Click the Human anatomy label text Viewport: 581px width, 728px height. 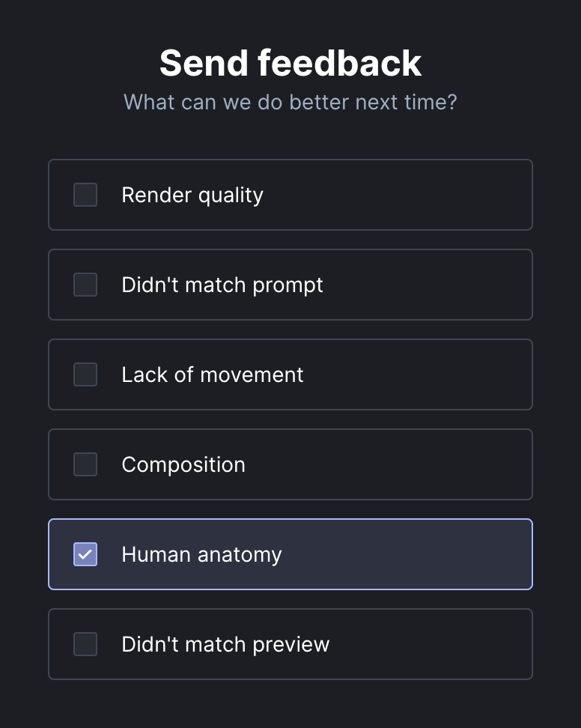[x=202, y=554]
